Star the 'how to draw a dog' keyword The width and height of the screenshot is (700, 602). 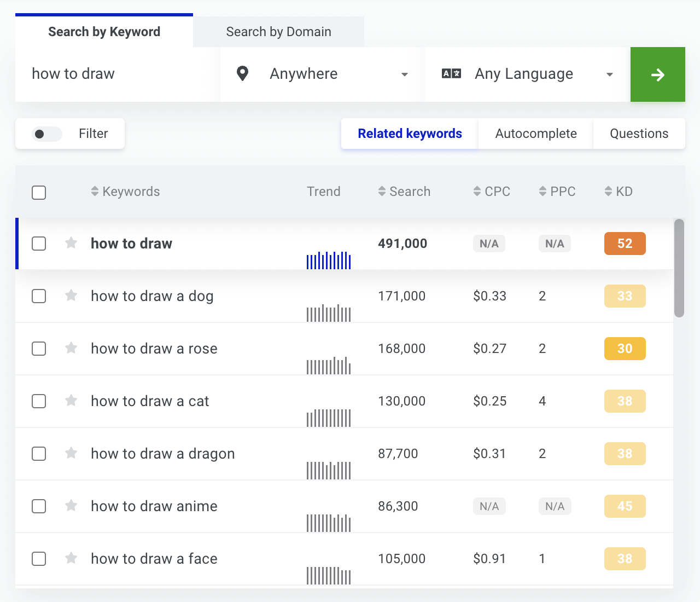pos(71,296)
